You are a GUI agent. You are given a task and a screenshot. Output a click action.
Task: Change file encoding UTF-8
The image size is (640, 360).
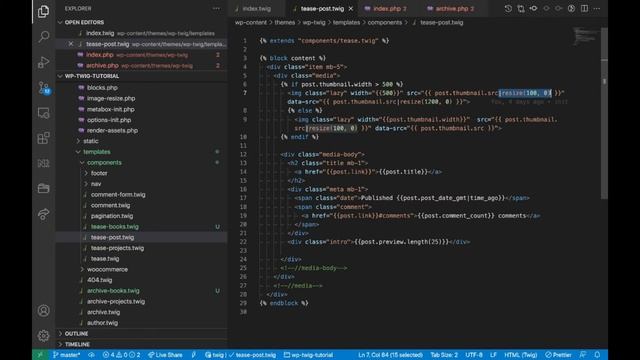474,355
